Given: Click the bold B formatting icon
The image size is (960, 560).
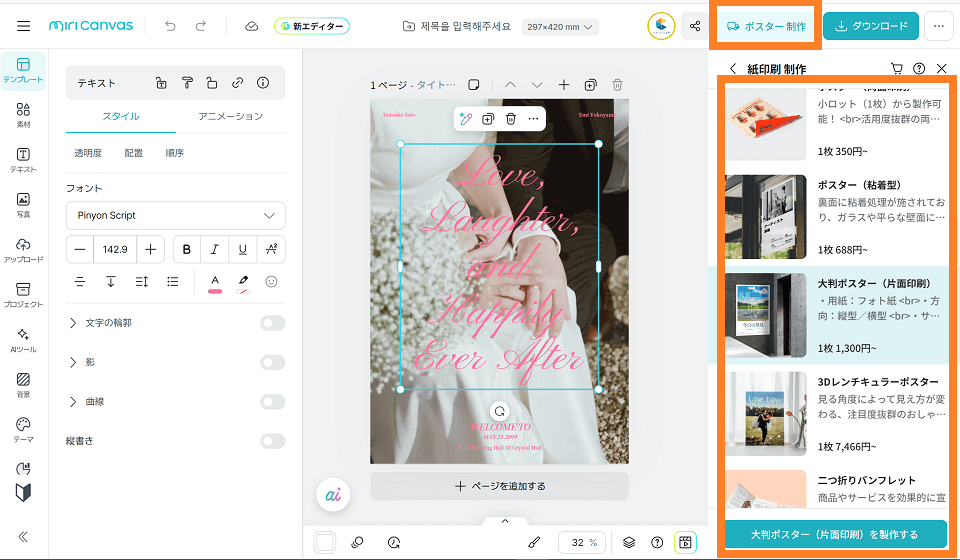Looking at the screenshot, I should click(x=187, y=249).
